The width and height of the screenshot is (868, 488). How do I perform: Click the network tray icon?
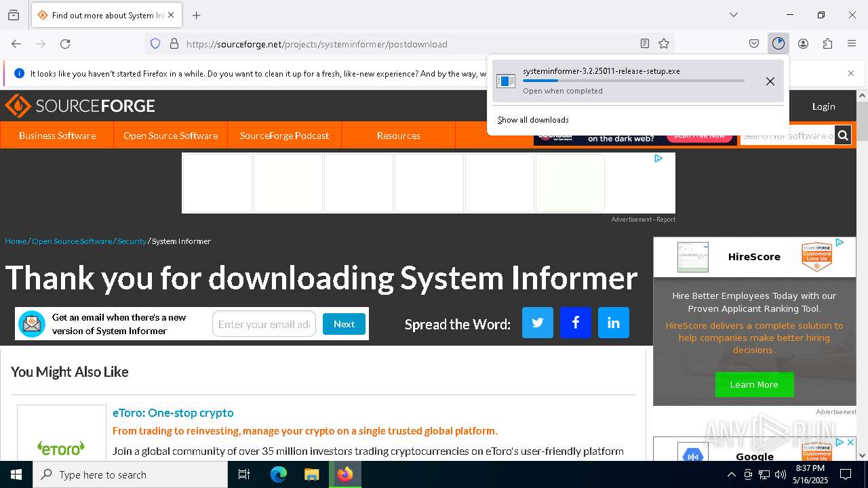pos(764,474)
